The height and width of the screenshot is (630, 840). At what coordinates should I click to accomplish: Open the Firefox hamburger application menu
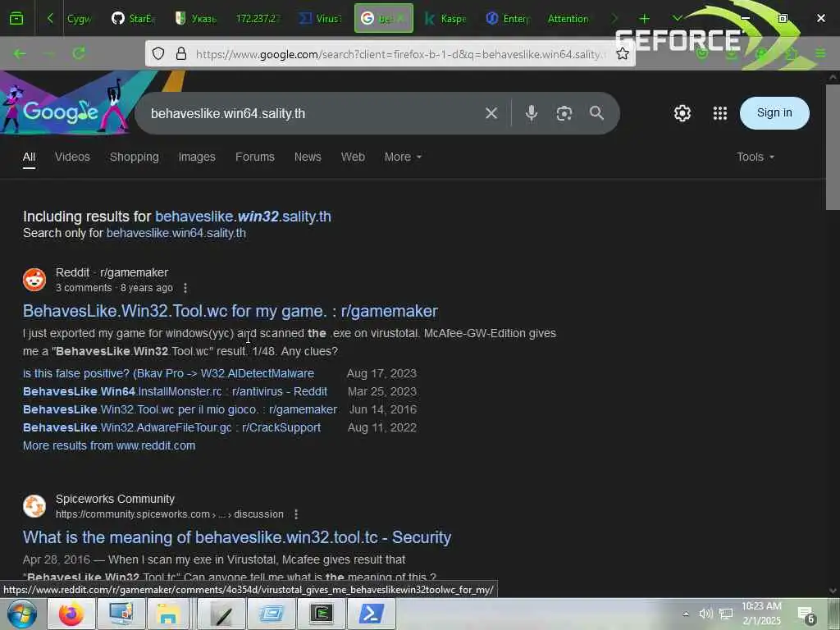coord(820,53)
